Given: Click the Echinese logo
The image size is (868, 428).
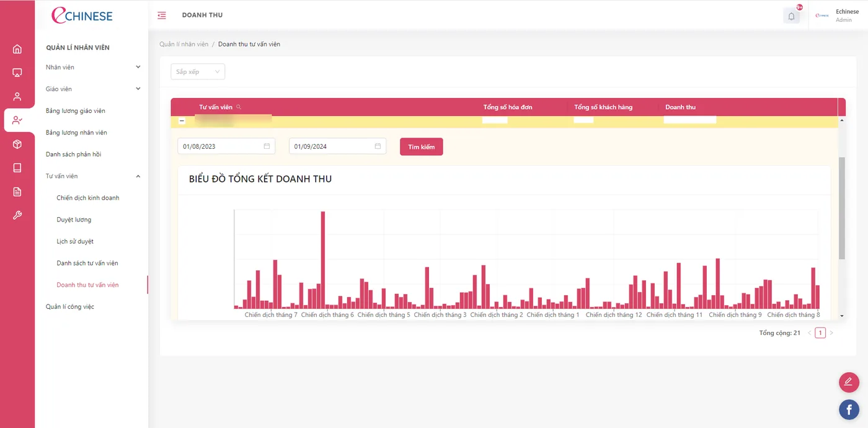Looking at the screenshot, I should pos(82,16).
